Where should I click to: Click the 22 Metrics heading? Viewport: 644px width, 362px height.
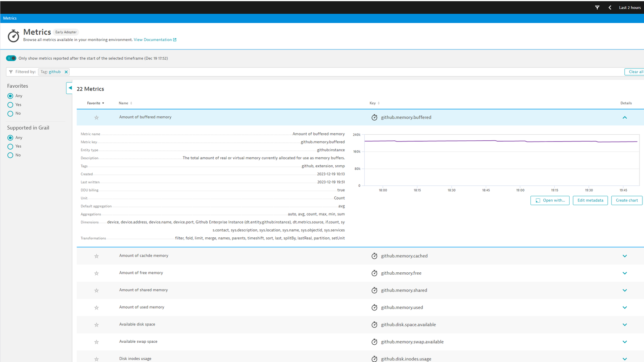coord(91,89)
